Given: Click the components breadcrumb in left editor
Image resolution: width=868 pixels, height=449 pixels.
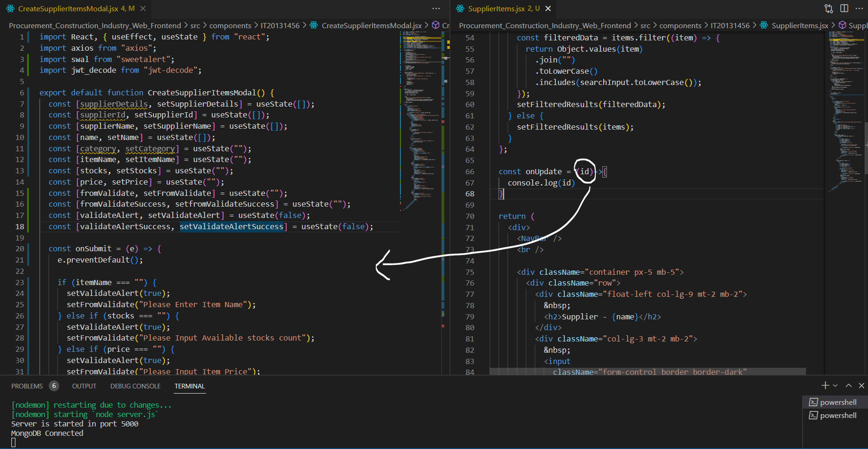Looking at the screenshot, I should [230, 25].
